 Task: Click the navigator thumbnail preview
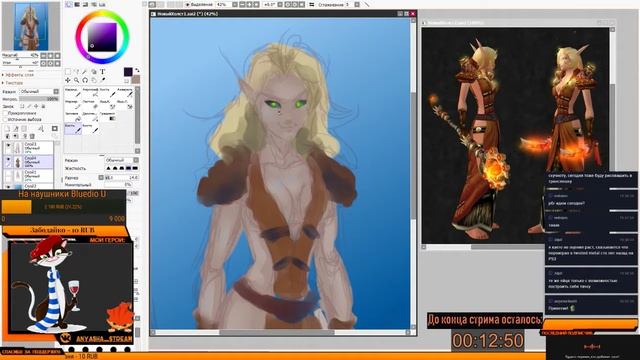(31, 26)
